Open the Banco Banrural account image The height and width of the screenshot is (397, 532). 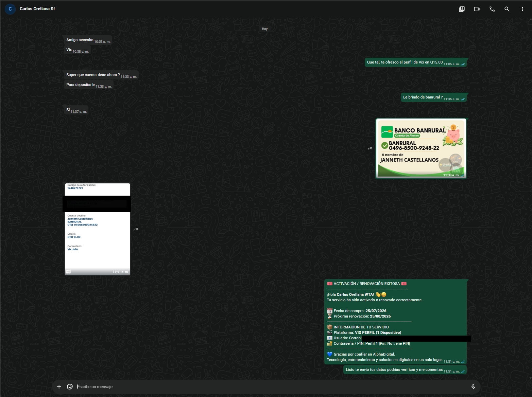coord(421,148)
